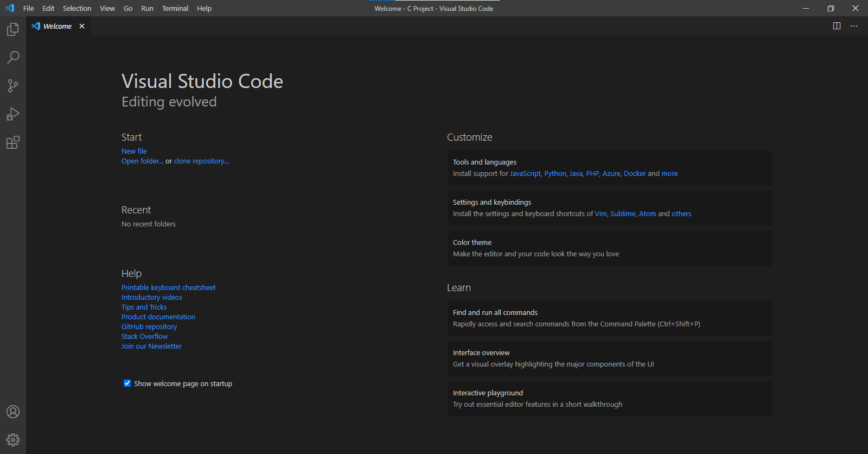Open Stack Overflow link
This screenshot has height=454, width=868.
[x=144, y=336]
